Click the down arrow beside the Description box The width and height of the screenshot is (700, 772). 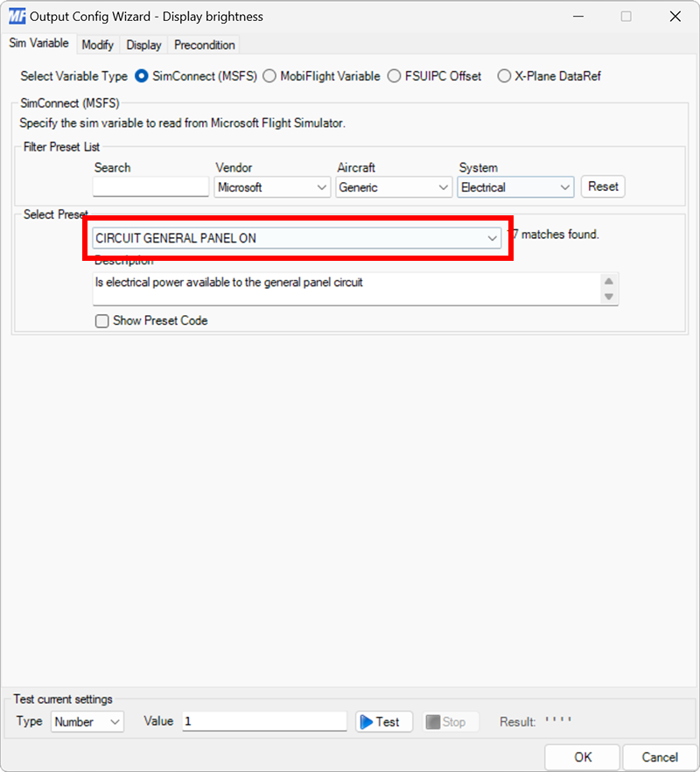point(609,298)
